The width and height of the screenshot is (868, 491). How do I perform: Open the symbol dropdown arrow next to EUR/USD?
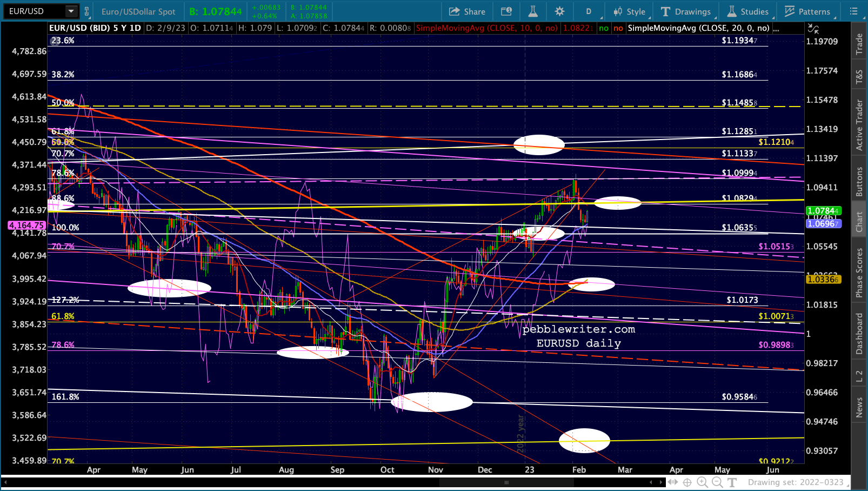[x=71, y=11]
